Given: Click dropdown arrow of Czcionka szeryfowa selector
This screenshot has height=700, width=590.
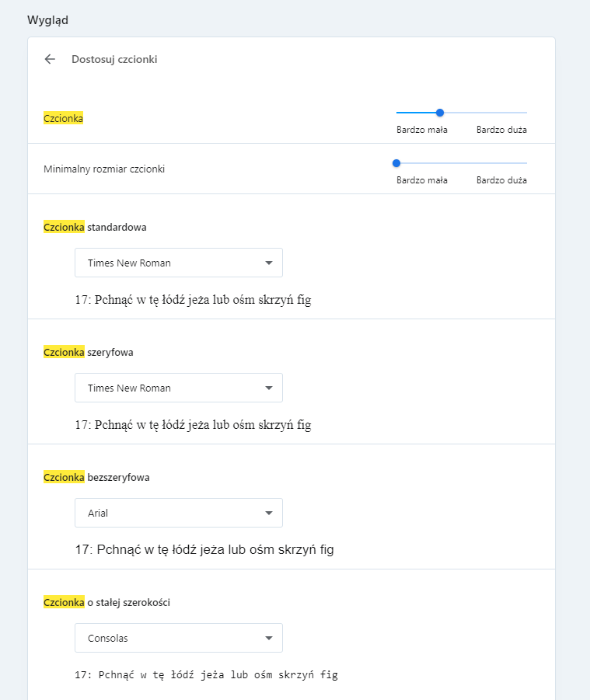Looking at the screenshot, I should pos(269,388).
